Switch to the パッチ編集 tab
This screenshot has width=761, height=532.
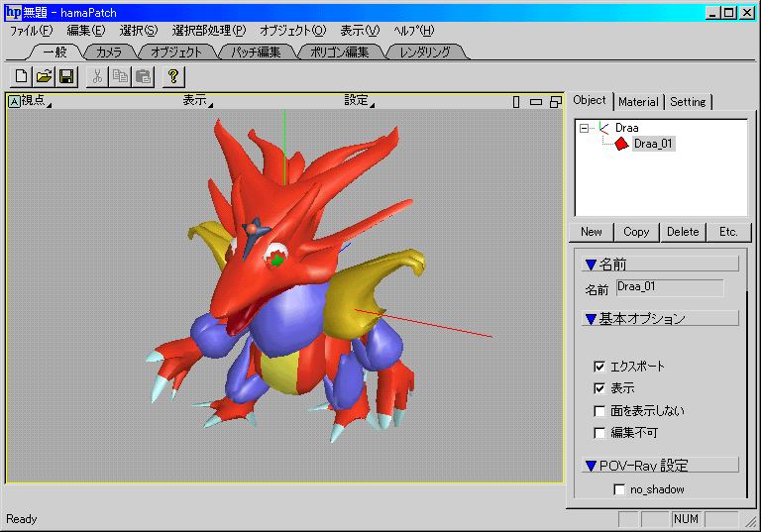(x=256, y=52)
